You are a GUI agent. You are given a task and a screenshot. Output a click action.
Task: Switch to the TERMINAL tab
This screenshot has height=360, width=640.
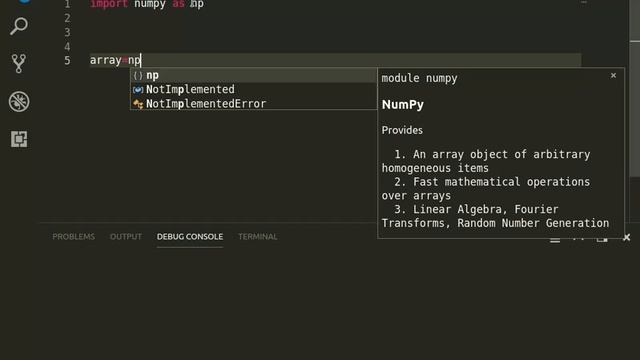coord(258,237)
